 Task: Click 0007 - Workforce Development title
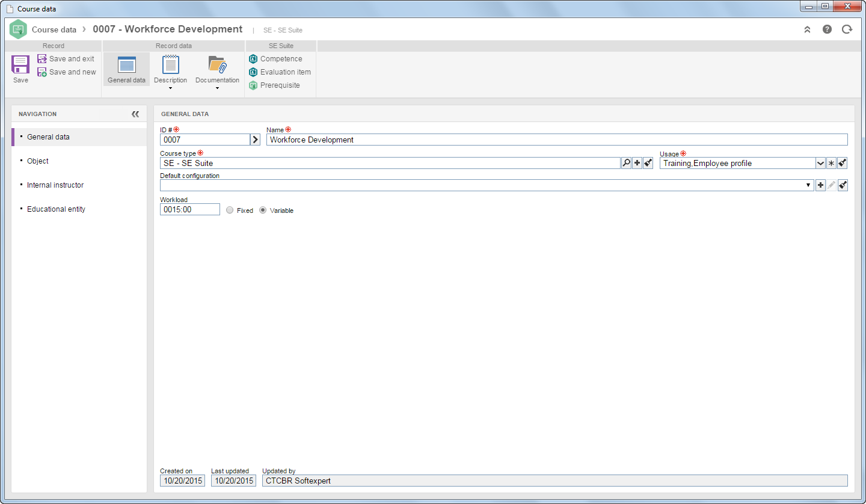[168, 29]
